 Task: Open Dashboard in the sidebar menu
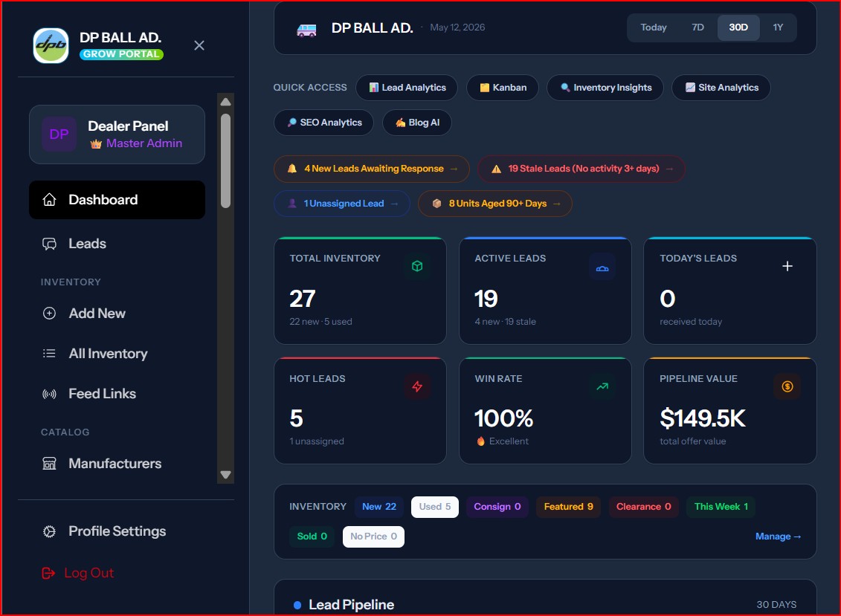[x=117, y=200]
